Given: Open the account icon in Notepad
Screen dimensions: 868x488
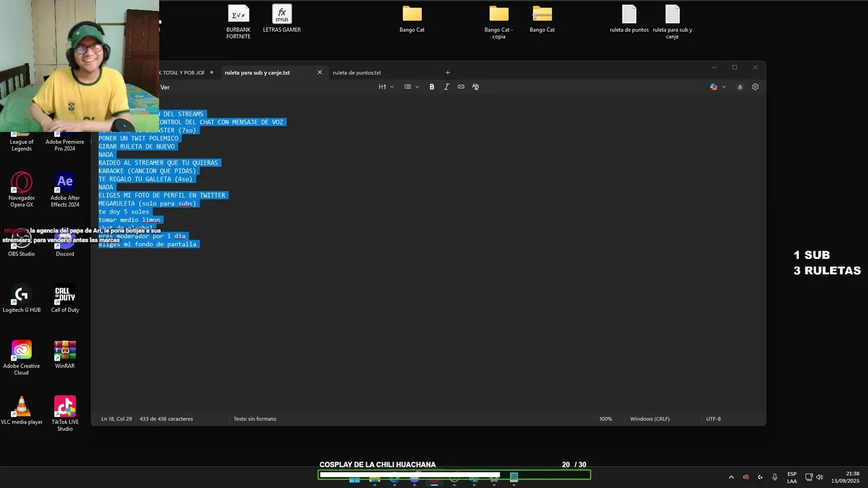Looking at the screenshot, I should (740, 87).
